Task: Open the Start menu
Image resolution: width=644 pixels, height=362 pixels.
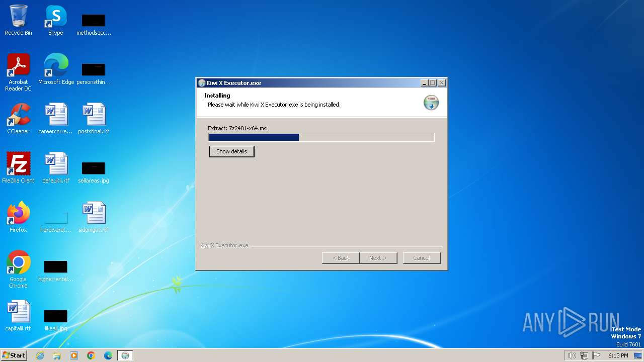Action: tap(14, 355)
